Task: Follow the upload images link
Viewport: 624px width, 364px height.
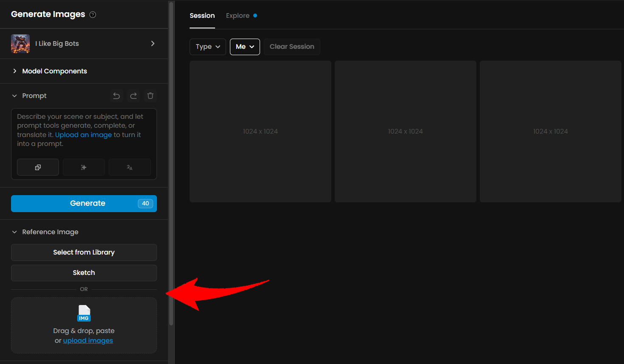Action: (x=88, y=341)
